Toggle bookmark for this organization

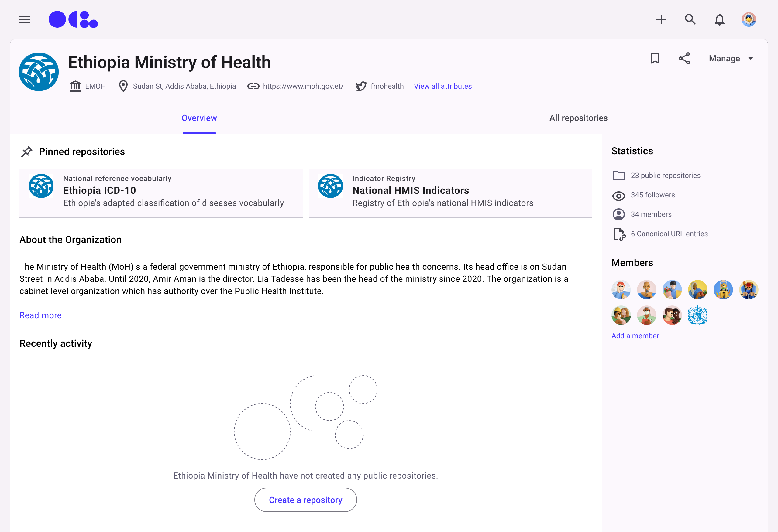pos(655,59)
